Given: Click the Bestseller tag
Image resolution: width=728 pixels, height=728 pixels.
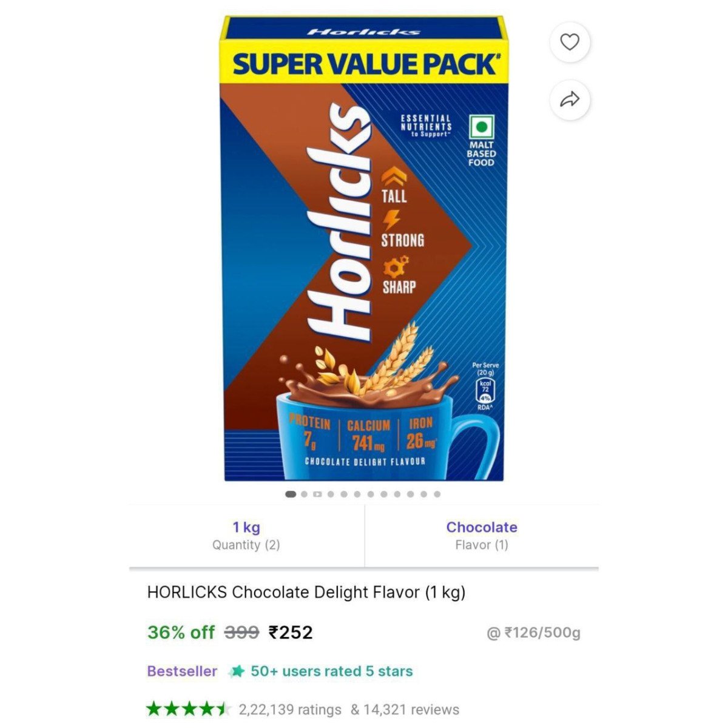Looking at the screenshot, I should tap(182, 671).
